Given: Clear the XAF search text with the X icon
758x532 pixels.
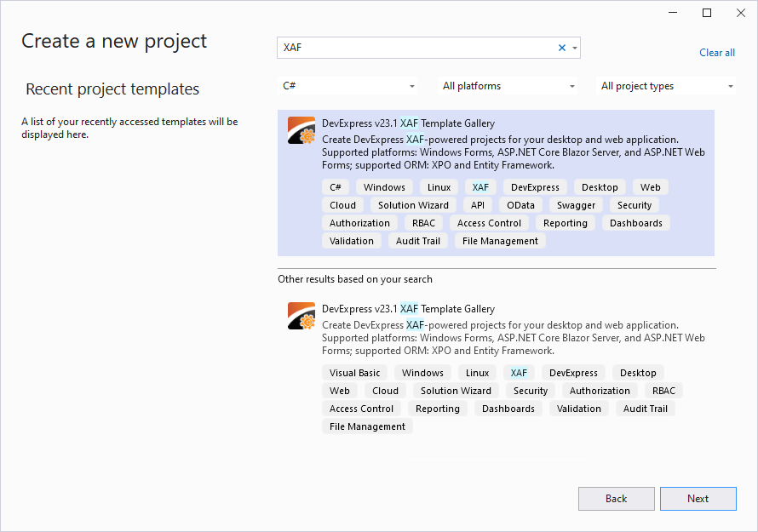Looking at the screenshot, I should [x=562, y=48].
